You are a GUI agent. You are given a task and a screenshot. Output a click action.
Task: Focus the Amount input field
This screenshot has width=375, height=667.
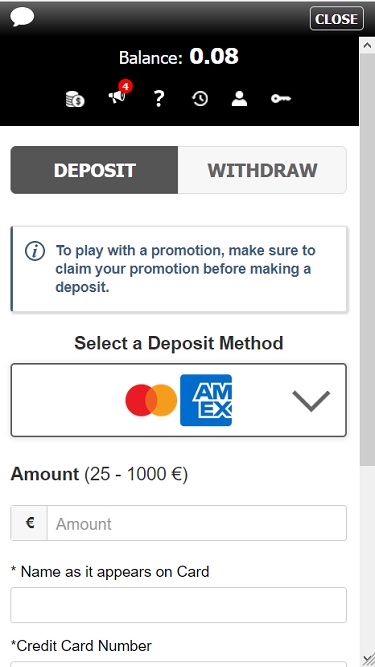(x=197, y=523)
